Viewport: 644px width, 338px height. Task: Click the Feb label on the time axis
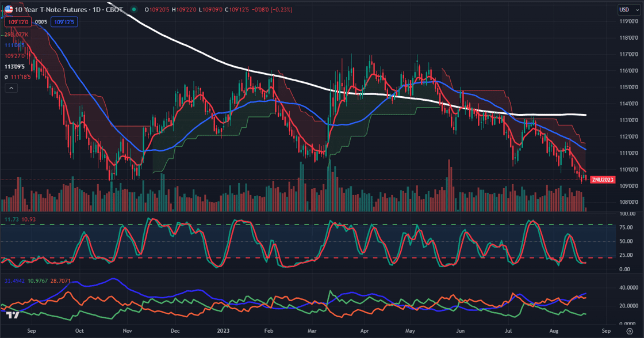[x=269, y=331]
